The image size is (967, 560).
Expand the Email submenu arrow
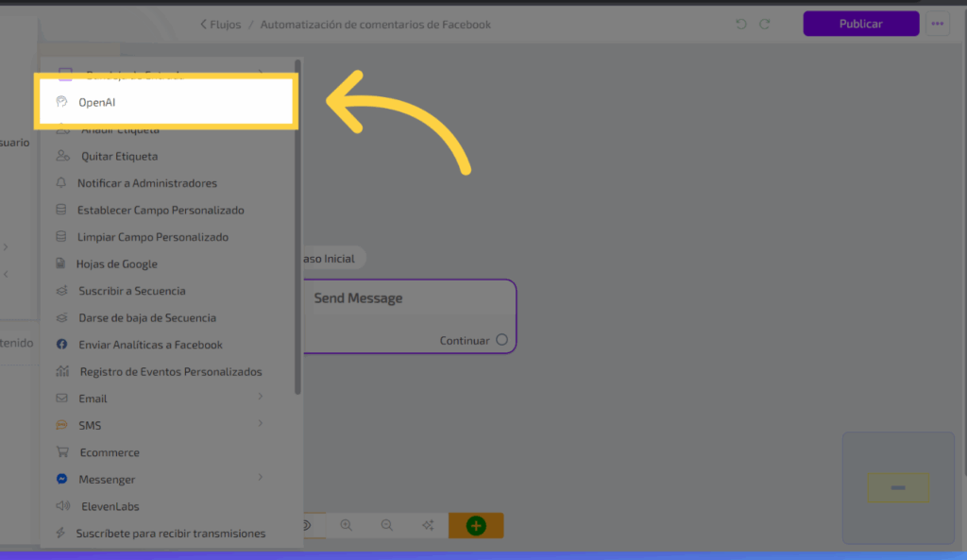point(260,398)
